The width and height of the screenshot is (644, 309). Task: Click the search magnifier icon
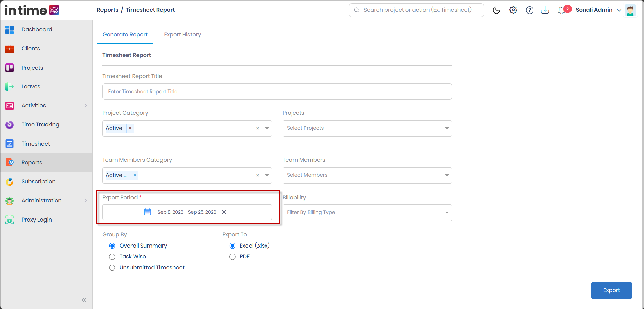pos(356,10)
